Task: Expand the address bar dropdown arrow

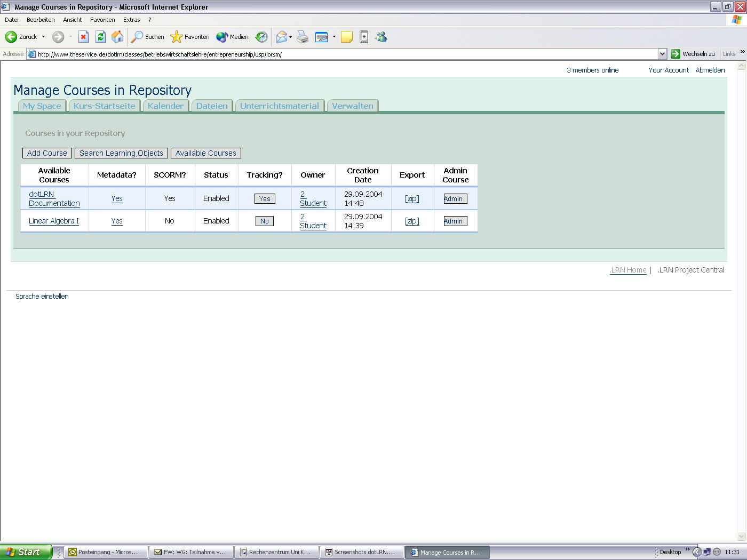Action: coord(662,54)
